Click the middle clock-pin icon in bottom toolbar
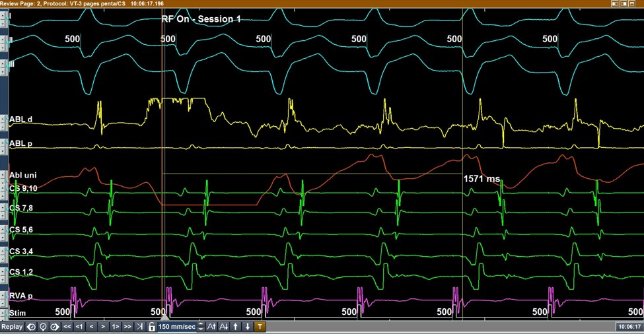Screen dimensions: 644x334 (x=43, y=327)
